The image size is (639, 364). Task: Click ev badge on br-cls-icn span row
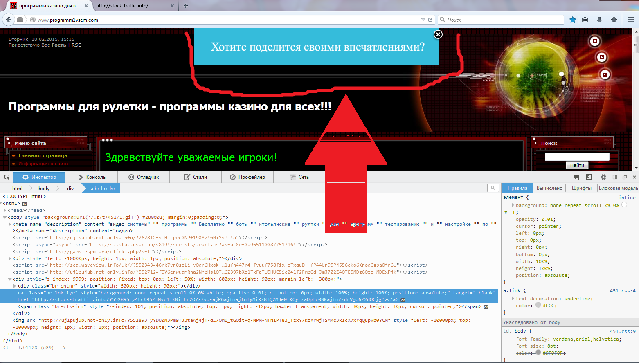pyautogui.click(x=486, y=307)
